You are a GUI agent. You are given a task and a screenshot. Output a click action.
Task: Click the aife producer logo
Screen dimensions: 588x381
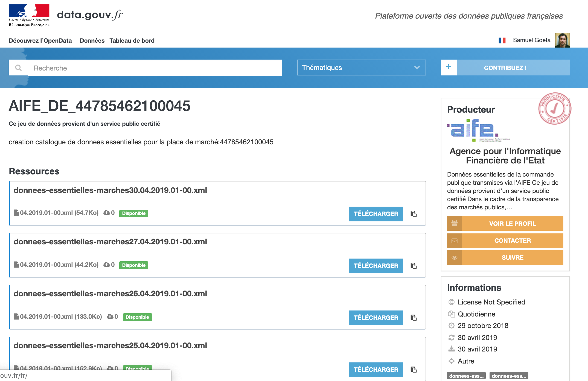coord(473,130)
